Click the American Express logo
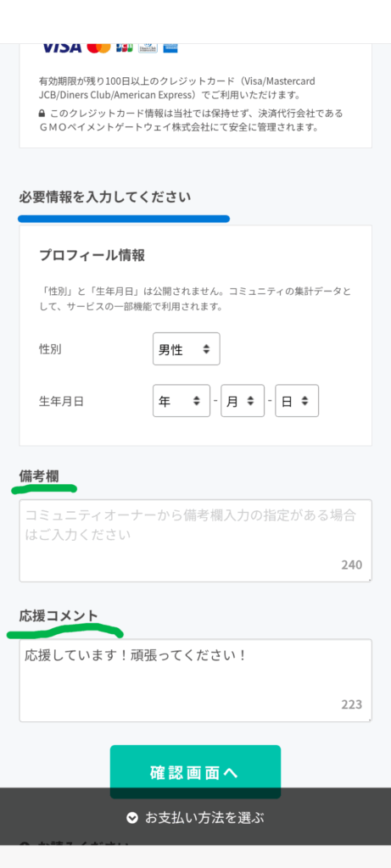The image size is (391, 868). 170,47
